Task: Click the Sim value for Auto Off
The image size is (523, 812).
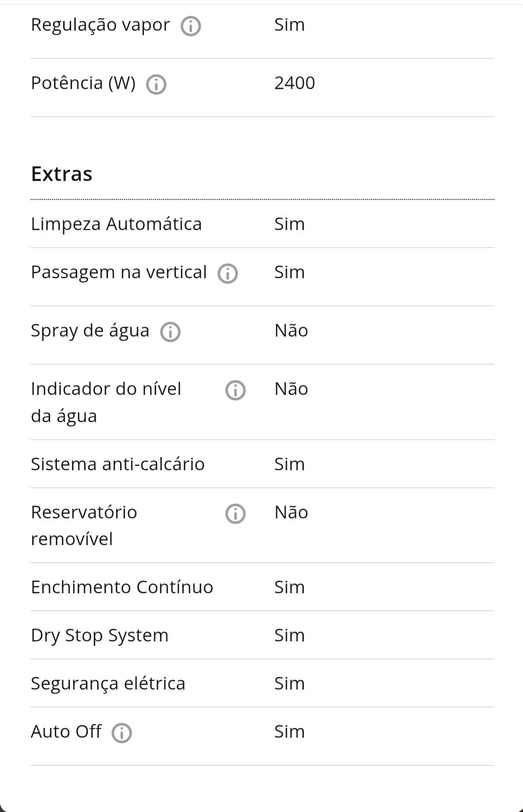Action: pos(289,731)
